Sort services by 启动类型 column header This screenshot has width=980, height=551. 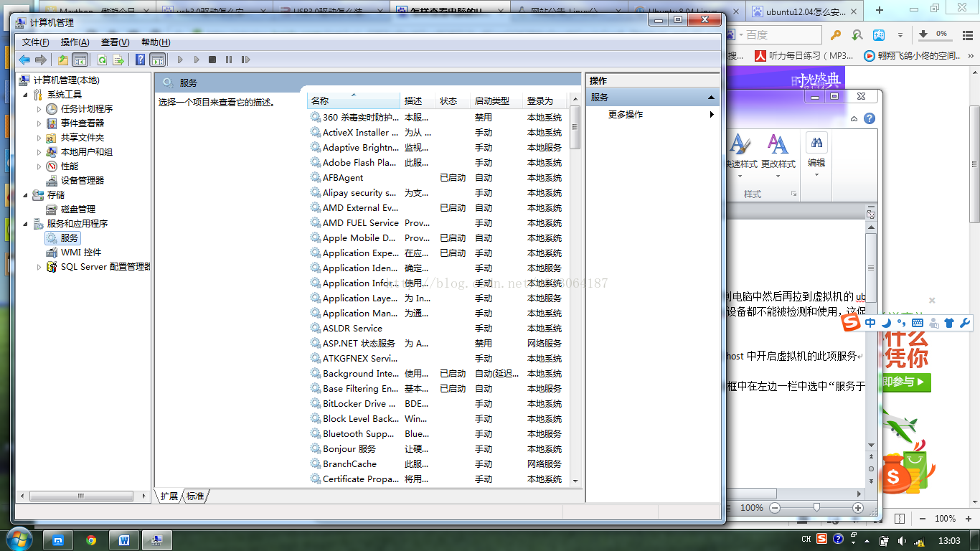pos(497,101)
